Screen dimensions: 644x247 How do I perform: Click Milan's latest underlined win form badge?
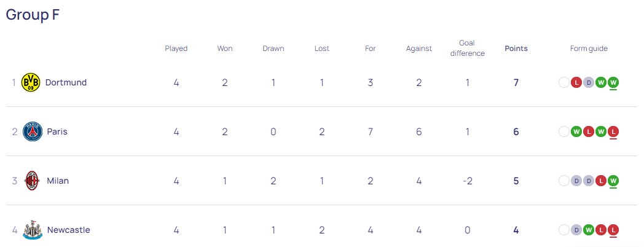tap(613, 181)
